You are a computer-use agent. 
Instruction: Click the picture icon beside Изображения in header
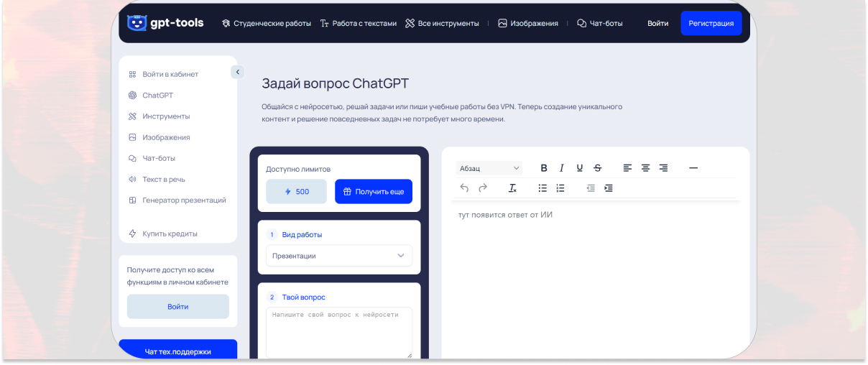pyautogui.click(x=502, y=23)
